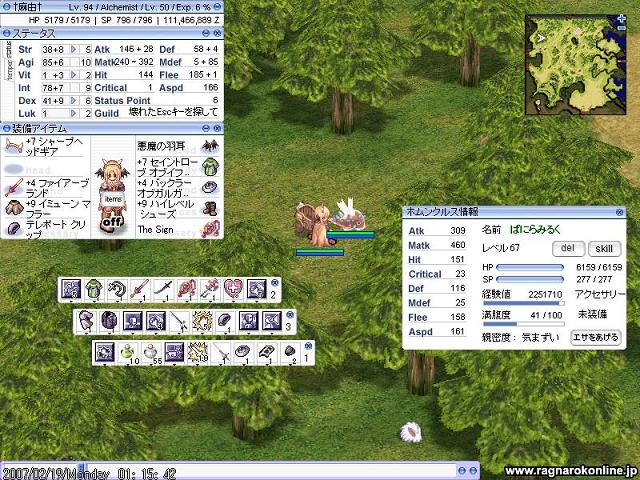640x480 pixels.
Task: Select the high-level shoes icon in equipment
Action: 211,208
